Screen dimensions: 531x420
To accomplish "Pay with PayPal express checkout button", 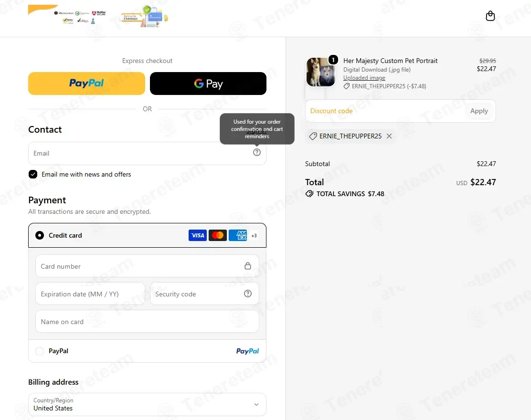I will [87, 83].
